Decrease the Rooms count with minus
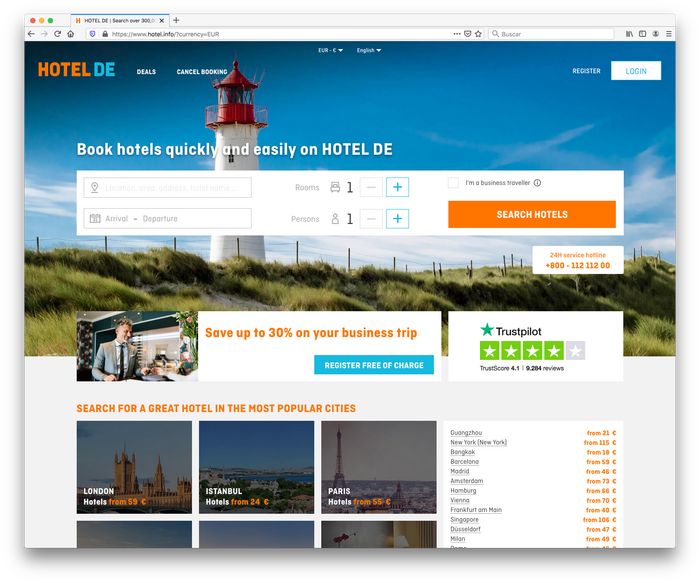Viewport: 700px width, 583px height. click(371, 187)
